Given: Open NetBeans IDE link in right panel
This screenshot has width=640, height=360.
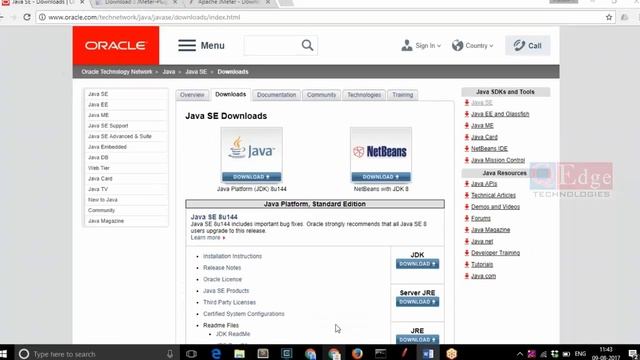Looking at the screenshot, I should pyautogui.click(x=489, y=149).
